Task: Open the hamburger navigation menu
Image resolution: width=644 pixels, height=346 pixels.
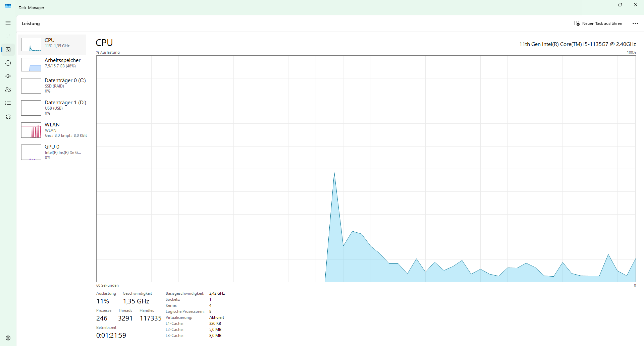Action: click(x=8, y=23)
